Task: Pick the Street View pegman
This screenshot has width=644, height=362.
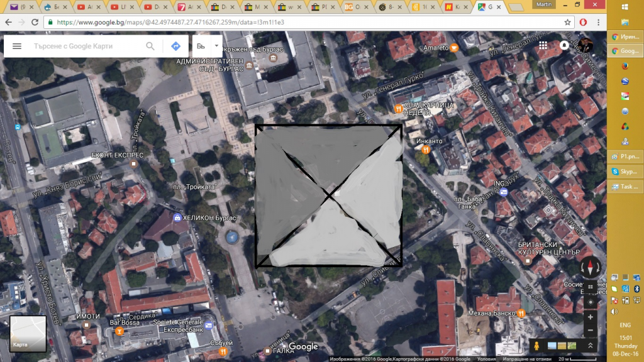Action: (536, 346)
